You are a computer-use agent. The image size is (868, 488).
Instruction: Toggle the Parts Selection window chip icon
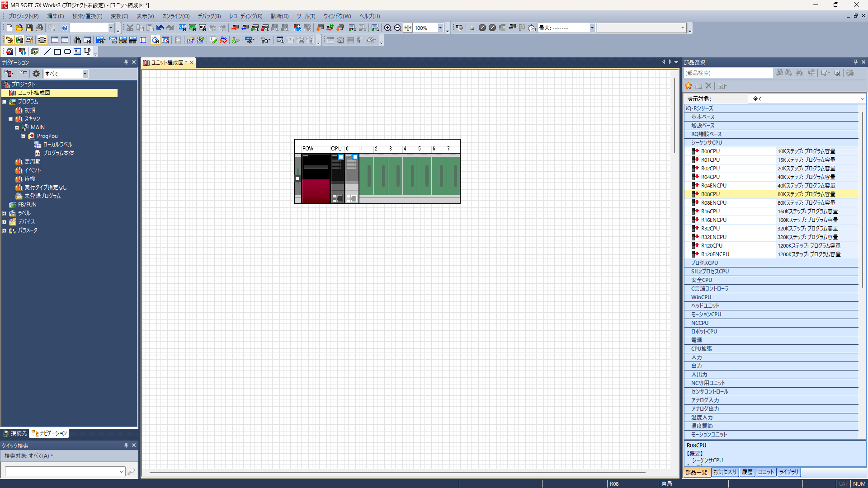(x=42, y=40)
